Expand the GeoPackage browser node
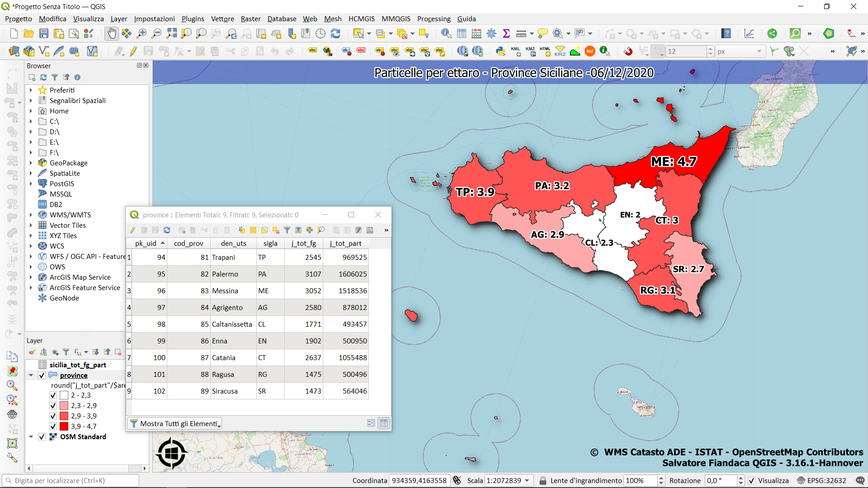This screenshot has height=488, width=868. pos(31,163)
